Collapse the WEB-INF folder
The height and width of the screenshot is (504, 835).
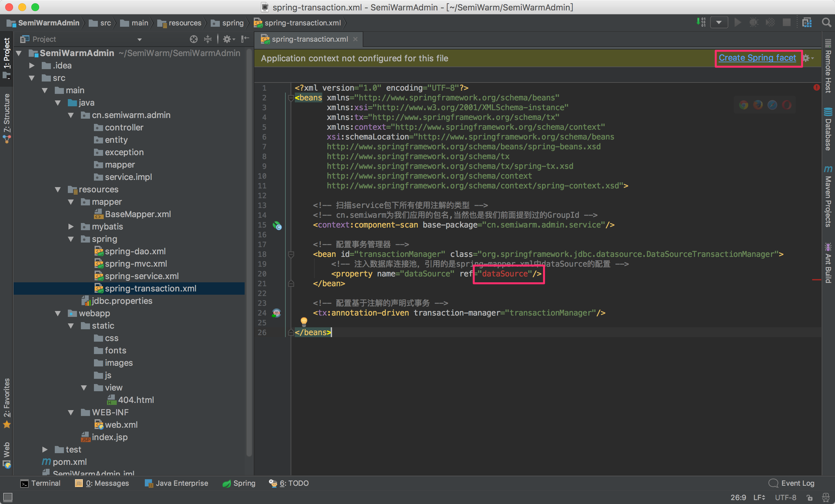[71, 412]
